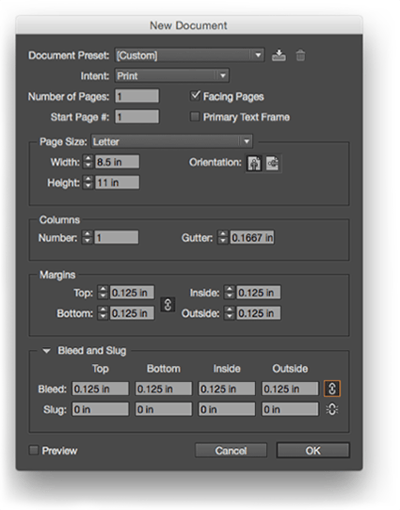This screenshot has height=510, width=400.
Task: Select the Landscape orientation icon
Action: click(272, 163)
